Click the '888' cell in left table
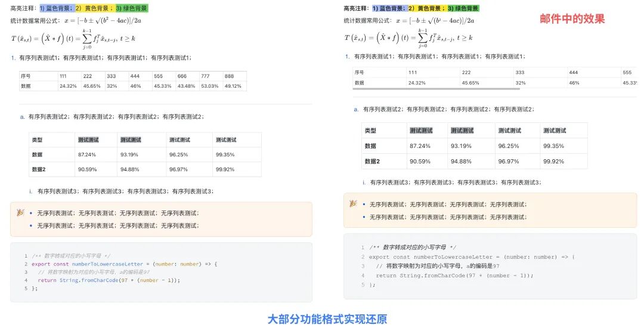Viewport: 644px width, 331px height. click(x=234, y=76)
